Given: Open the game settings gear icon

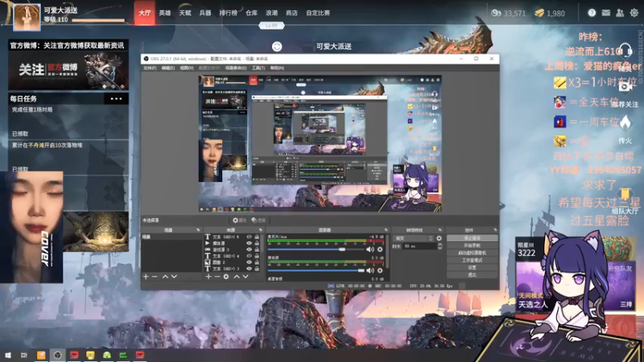Looking at the screenshot, I should point(634,13).
